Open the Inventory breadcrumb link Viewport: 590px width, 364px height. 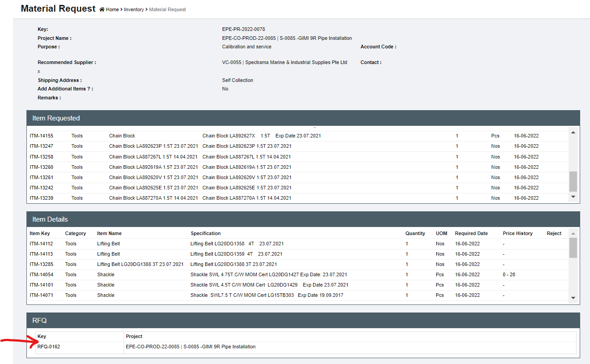click(134, 9)
